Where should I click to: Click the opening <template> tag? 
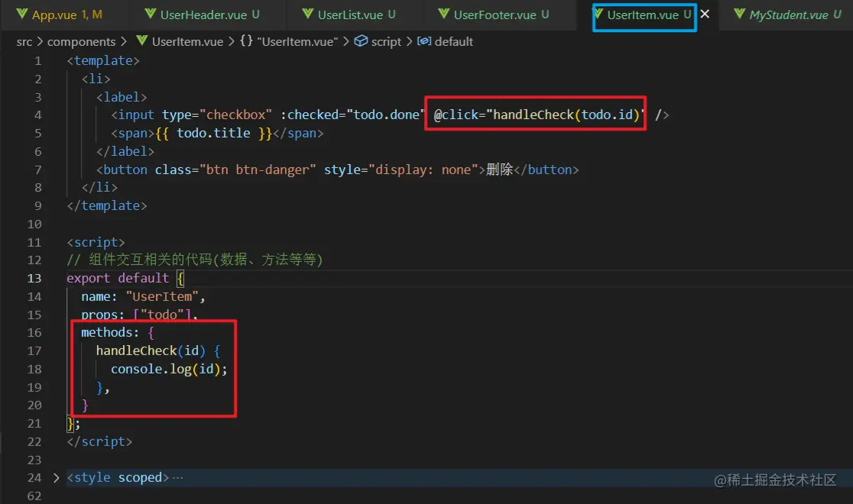[x=103, y=60]
